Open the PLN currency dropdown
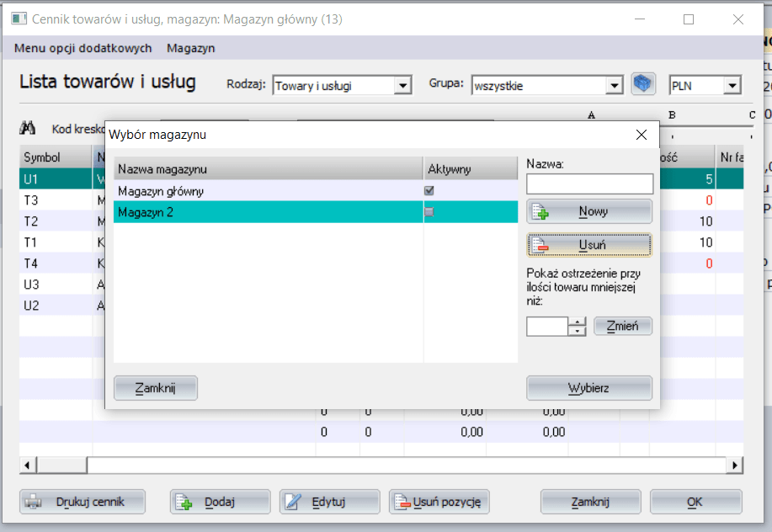Image resolution: width=772 pixels, height=532 pixels. click(732, 85)
